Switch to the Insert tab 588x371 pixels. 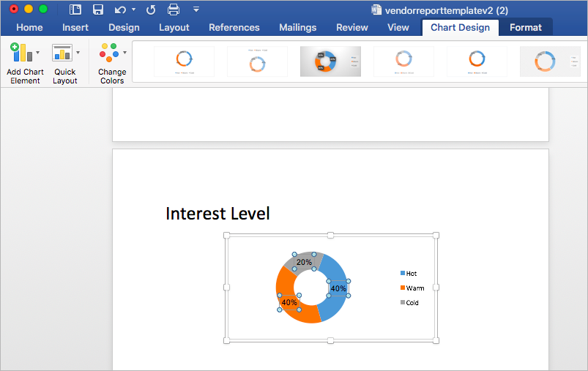click(x=75, y=27)
